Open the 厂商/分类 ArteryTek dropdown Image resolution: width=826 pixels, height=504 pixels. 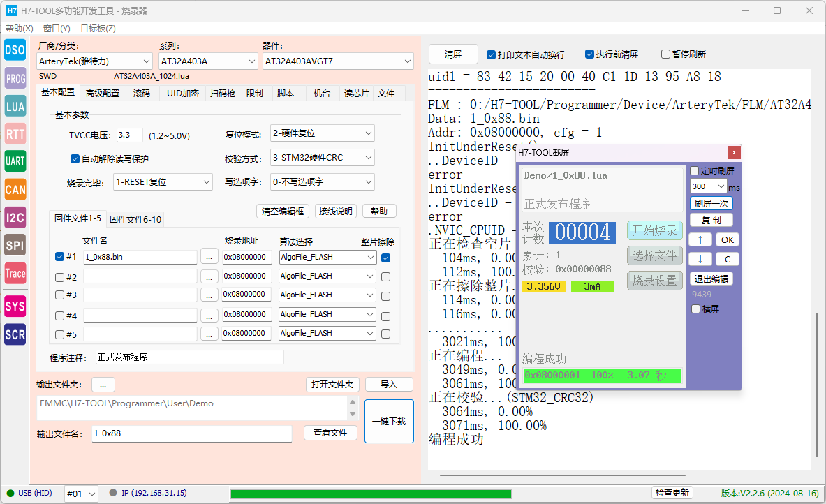95,61
